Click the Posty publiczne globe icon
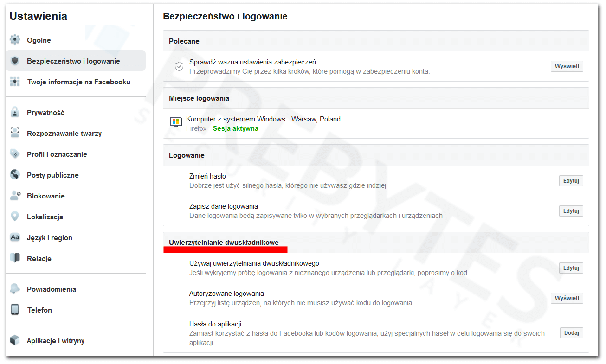The width and height of the screenshot is (606, 364). point(14,175)
